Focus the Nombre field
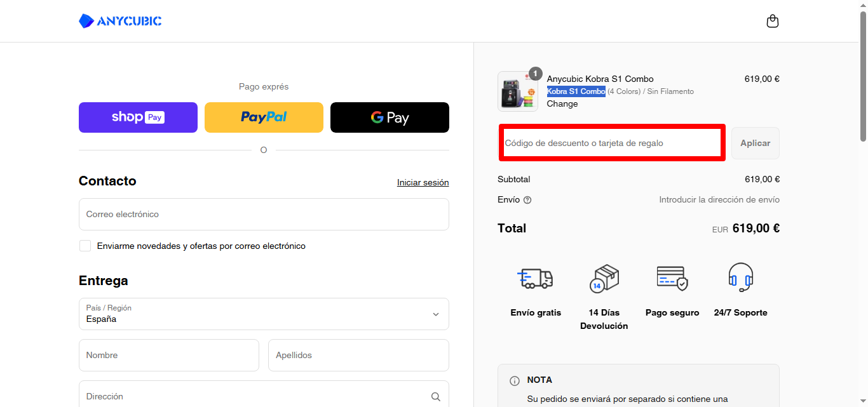The height and width of the screenshot is (407, 868). (169, 355)
